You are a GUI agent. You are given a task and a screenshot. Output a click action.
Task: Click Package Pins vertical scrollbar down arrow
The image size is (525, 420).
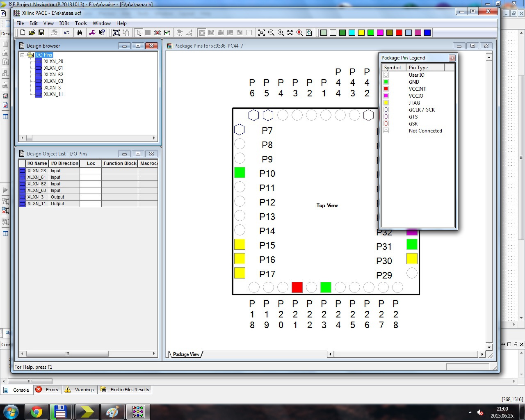[x=488, y=347]
